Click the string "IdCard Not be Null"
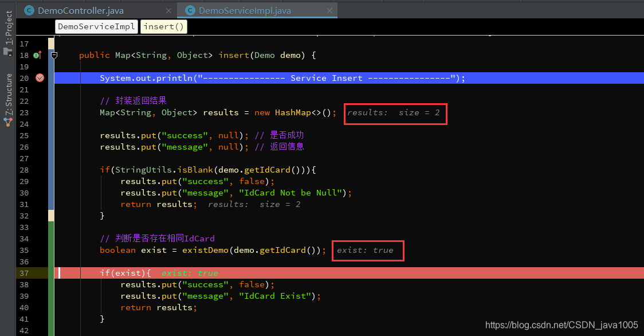644x336 pixels. click(x=291, y=193)
